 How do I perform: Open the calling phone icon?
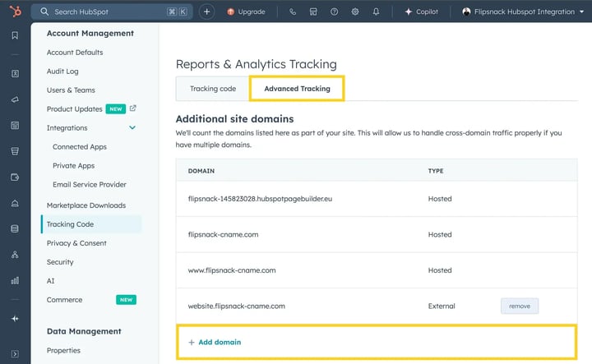(x=293, y=12)
